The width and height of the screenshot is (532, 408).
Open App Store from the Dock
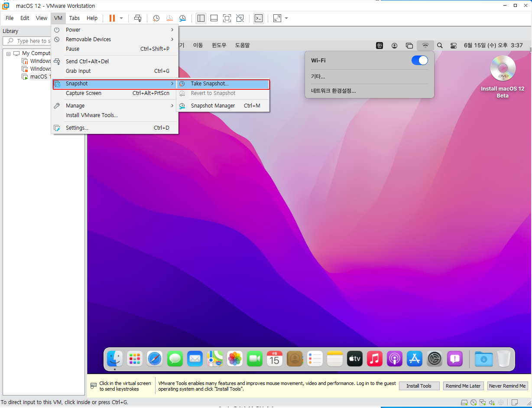pyautogui.click(x=415, y=359)
